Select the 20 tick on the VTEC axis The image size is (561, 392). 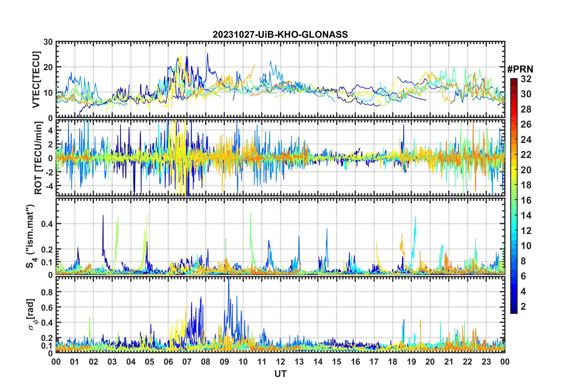click(48, 67)
